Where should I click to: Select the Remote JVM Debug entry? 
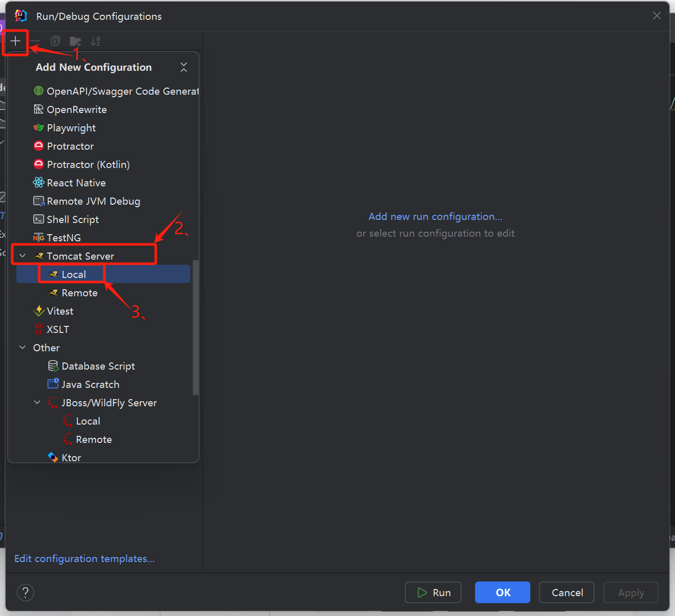[103, 201]
